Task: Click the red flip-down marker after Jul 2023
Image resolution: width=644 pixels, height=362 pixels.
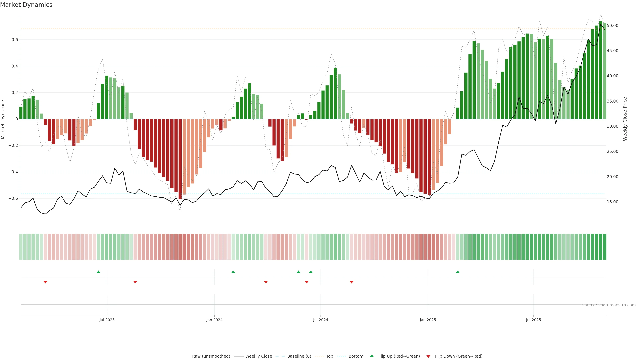Action: coord(135,282)
